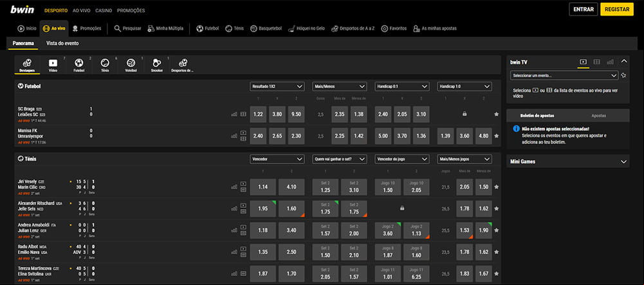Click the ENTRAR login button
Image resolution: width=644 pixels, height=285 pixels.
coord(584,10)
